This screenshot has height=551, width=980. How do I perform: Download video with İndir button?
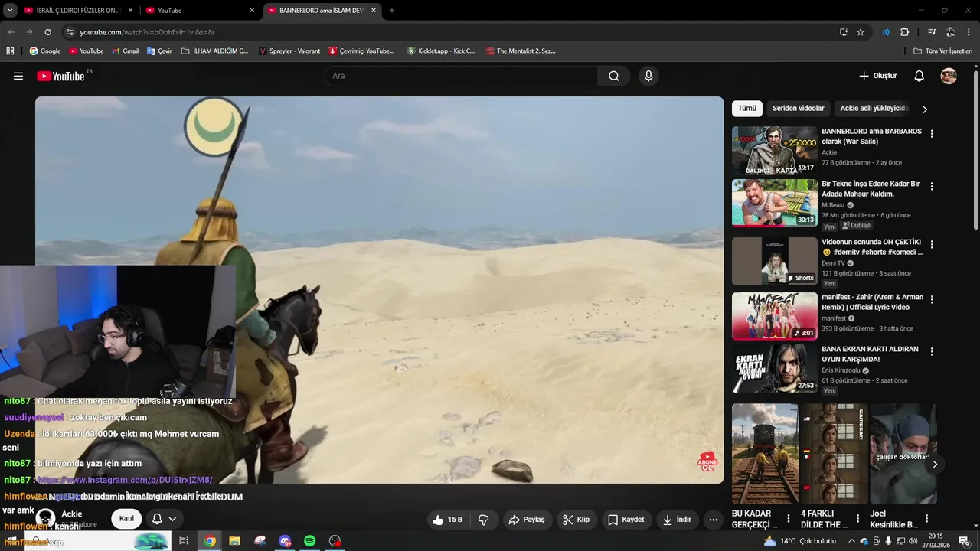click(x=677, y=520)
